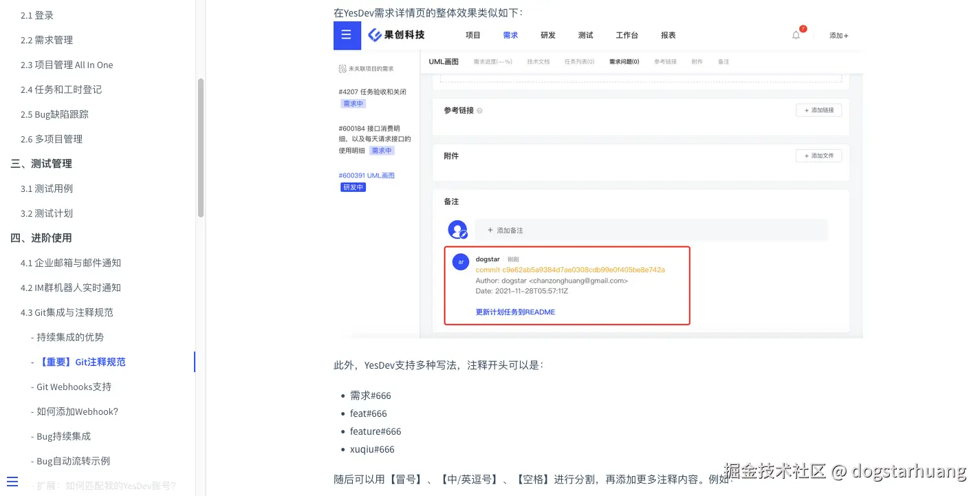Open sidebar section 2.1 登录
Image resolution: width=980 pixels, height=496 pixels.
37,15
